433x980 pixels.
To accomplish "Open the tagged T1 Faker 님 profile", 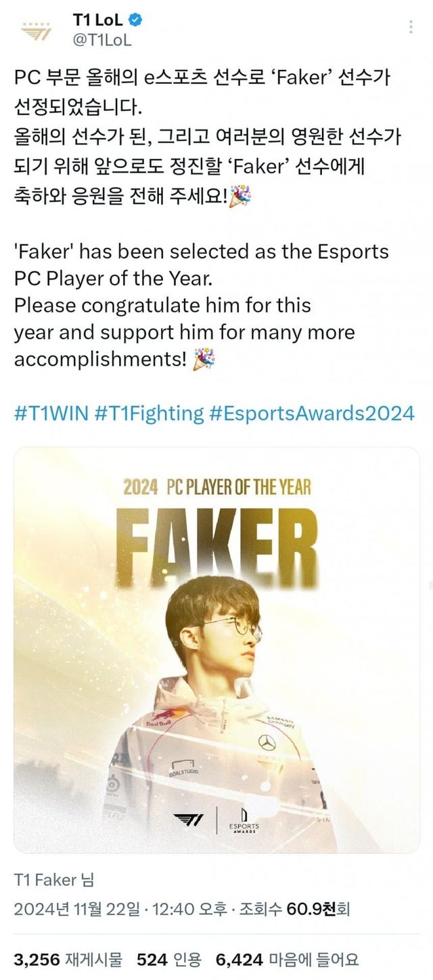I will [54, 880].
